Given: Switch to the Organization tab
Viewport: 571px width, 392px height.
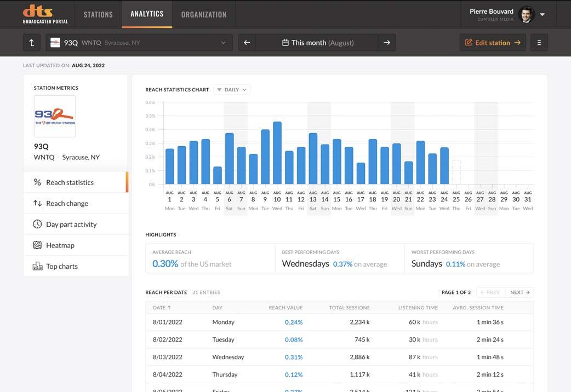Looking at the screenshot, I should click(204, 15).
